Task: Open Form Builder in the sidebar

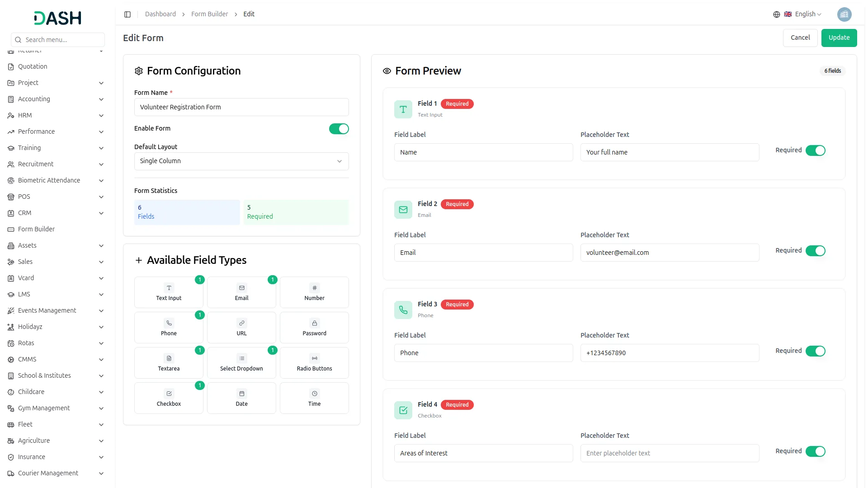Action: tap(36, 229)
